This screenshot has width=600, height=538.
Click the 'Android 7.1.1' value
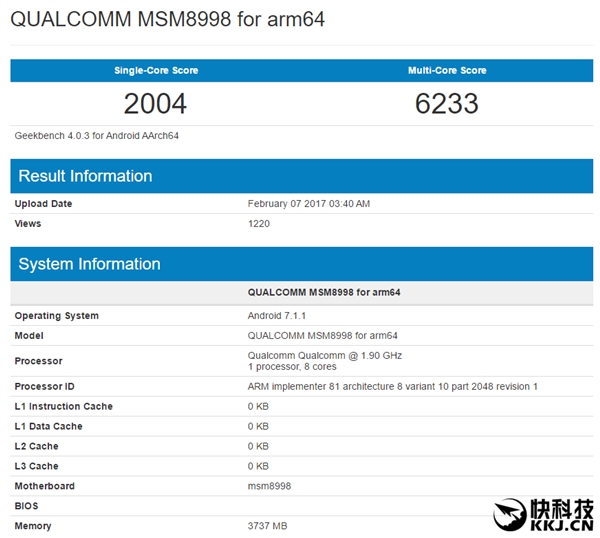pyautogui.click(x=277, y=316)
